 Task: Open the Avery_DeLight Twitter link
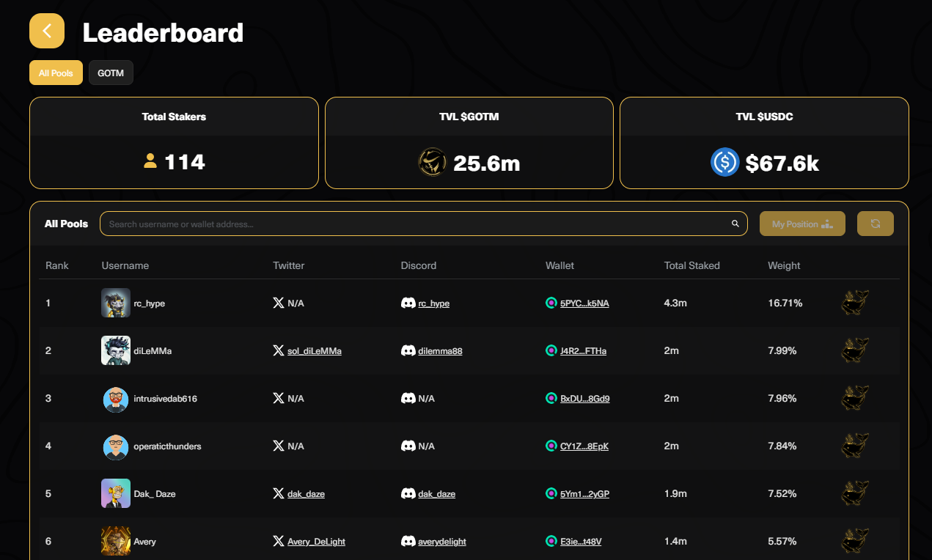point(316,542)
